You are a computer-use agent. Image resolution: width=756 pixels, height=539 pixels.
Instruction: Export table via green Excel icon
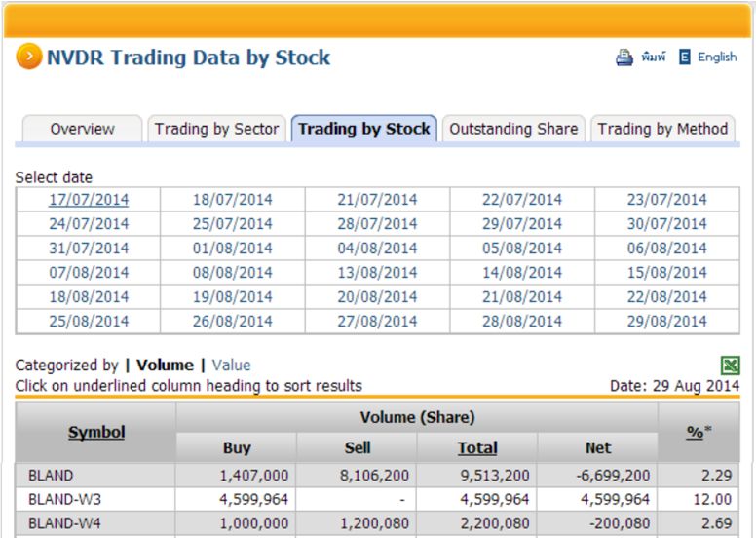pyautogui.click(x=730, y=366)
